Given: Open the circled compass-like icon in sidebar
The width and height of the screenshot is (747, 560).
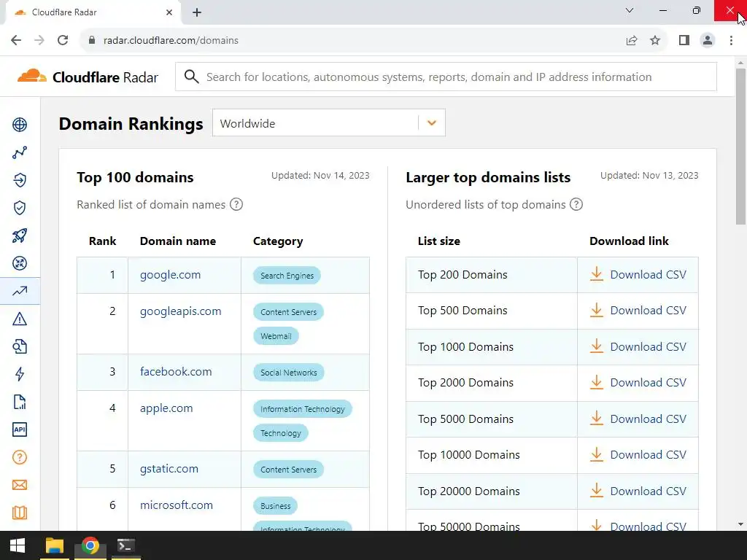Looking at the screenshot, I should click(20, 263).
